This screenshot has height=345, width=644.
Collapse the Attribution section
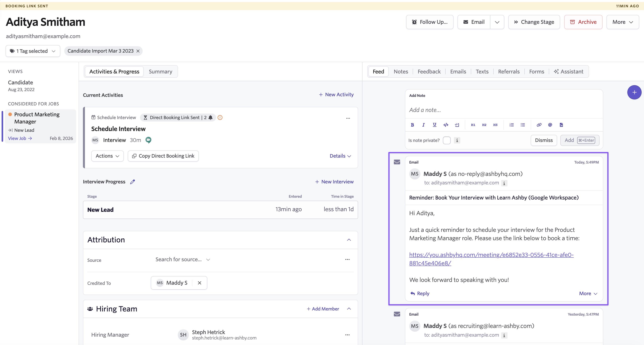tap(349, 240)
